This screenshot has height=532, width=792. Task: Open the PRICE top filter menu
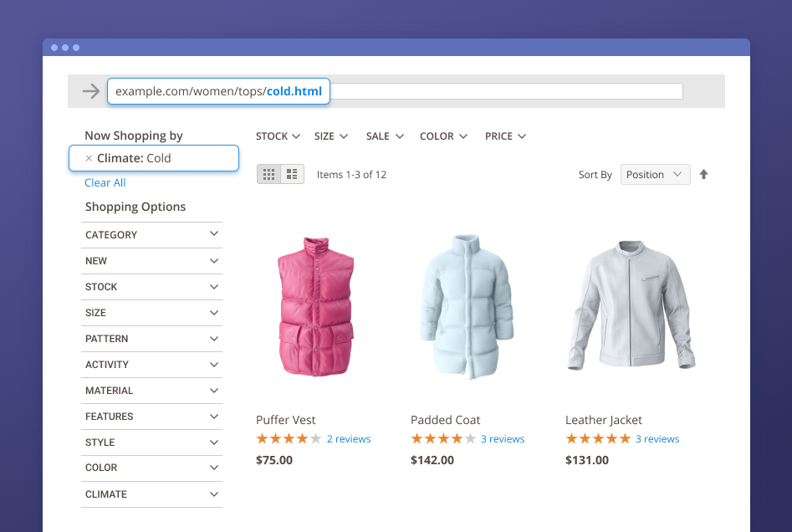click(505, 136)
